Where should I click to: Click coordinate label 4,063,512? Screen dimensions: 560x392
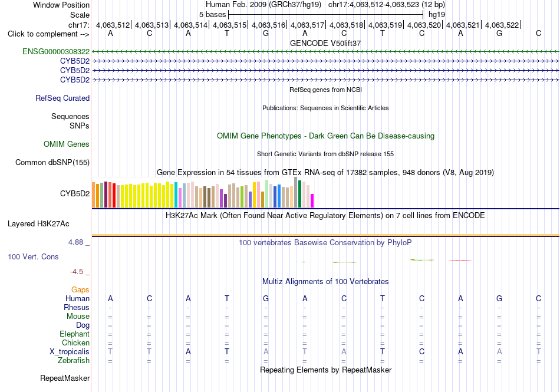click(x=113, y=25)
